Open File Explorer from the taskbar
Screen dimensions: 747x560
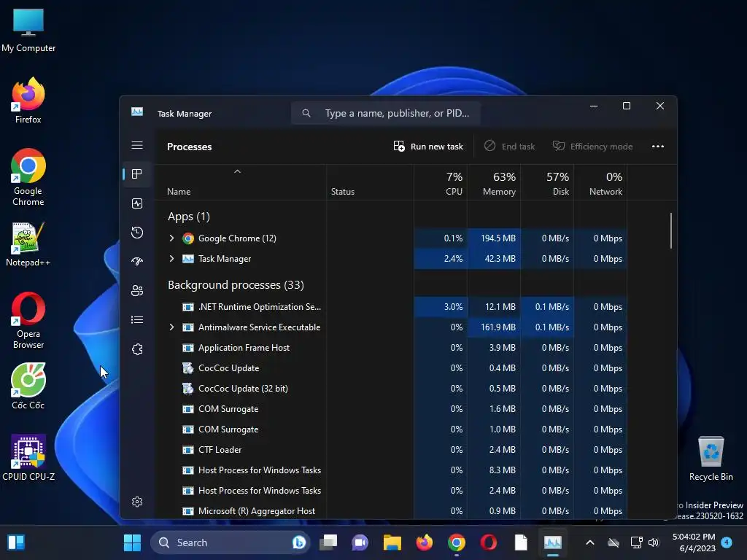click(x=392, y=542)
